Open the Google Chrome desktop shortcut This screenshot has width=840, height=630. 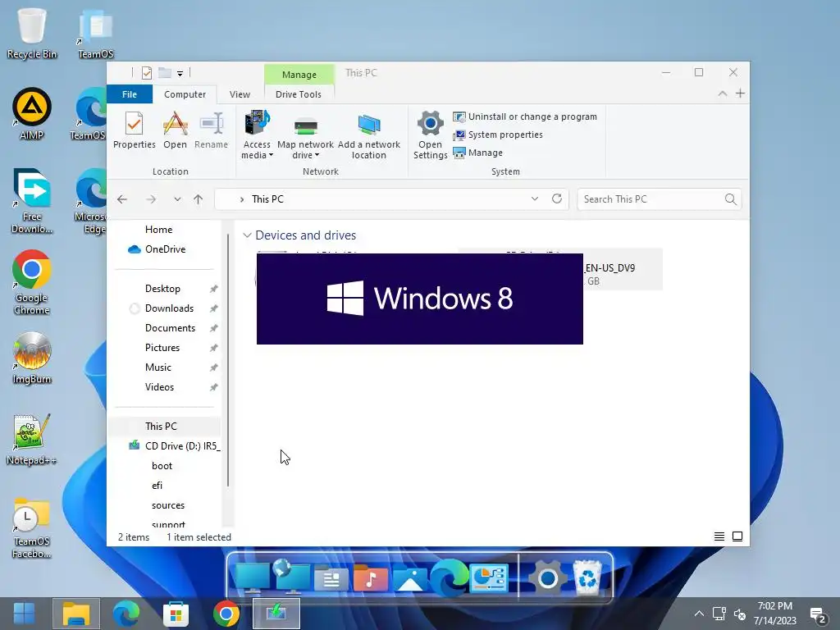pyautogui.click(x=32, y=282)
